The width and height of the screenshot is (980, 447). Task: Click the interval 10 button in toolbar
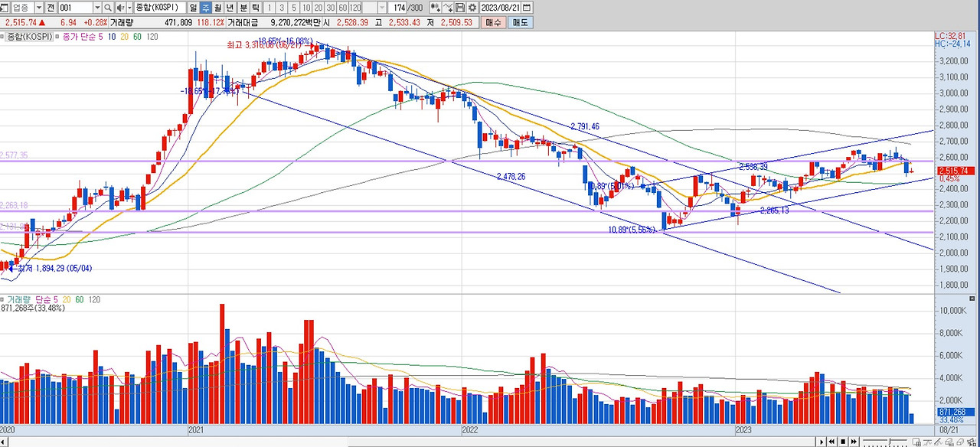pyautogui.click(x=306, y=8)
